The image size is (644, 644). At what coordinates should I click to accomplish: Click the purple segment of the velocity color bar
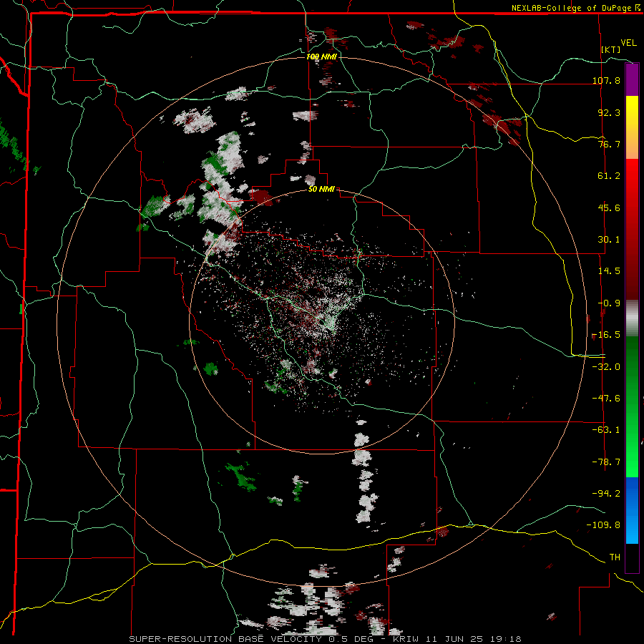[632, 80]
